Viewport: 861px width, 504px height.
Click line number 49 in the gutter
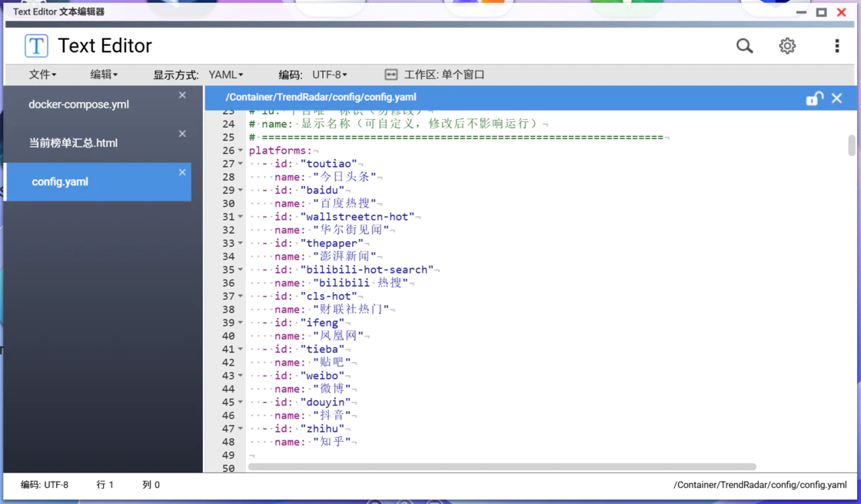pos(228,455)
